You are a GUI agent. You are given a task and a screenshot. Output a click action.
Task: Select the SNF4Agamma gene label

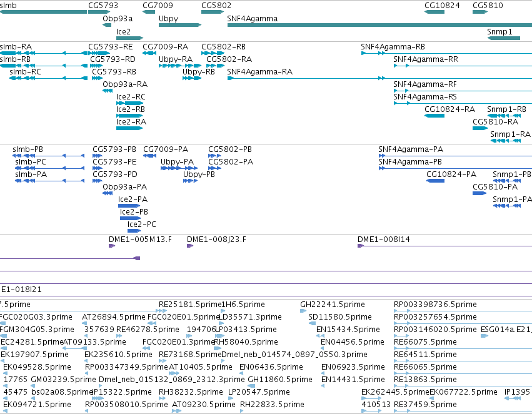(x=252, y=18)
